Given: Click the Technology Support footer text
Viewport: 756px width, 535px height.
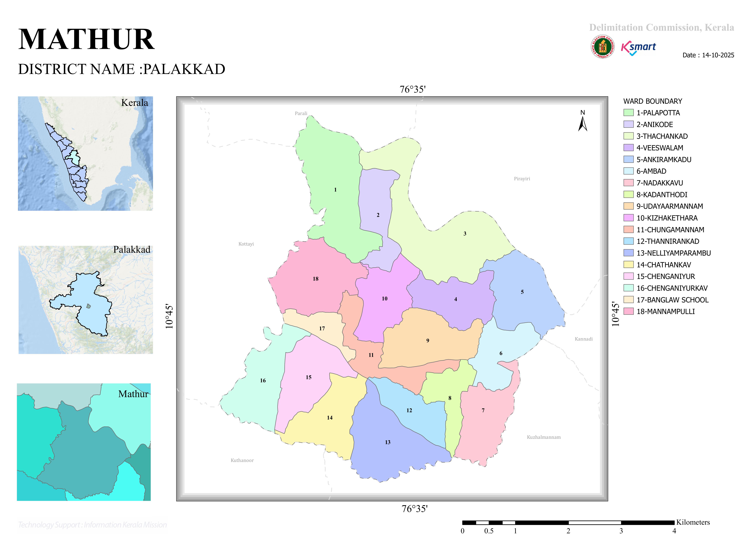Looking at the screenshot, I should pyautogui.click(x=92, y=525).
